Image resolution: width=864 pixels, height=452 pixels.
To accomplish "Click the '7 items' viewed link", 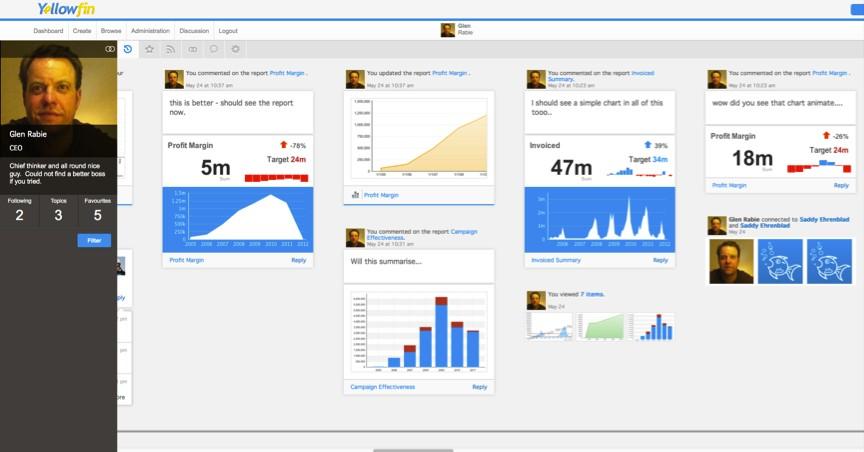I will pos(592,294).
